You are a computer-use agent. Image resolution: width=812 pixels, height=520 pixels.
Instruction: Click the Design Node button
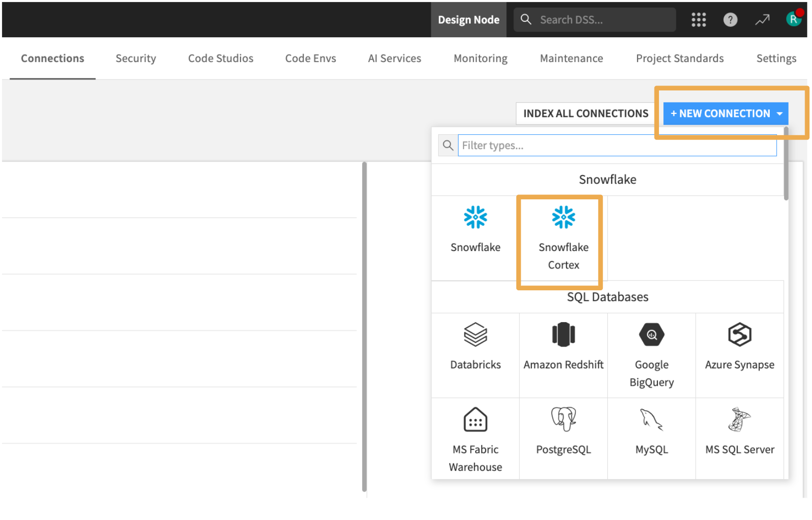[469, 20]
